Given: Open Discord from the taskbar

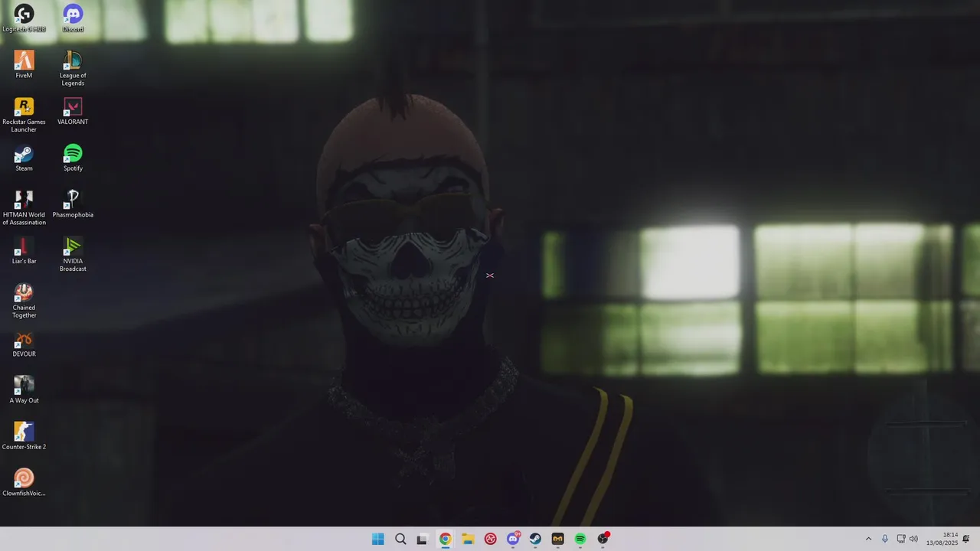Looking at the screenshot, I should pos(513,539).
